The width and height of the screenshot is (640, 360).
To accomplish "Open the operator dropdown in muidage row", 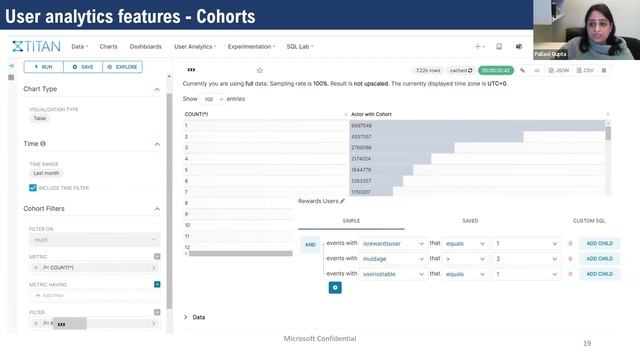I will pos(465,259).
